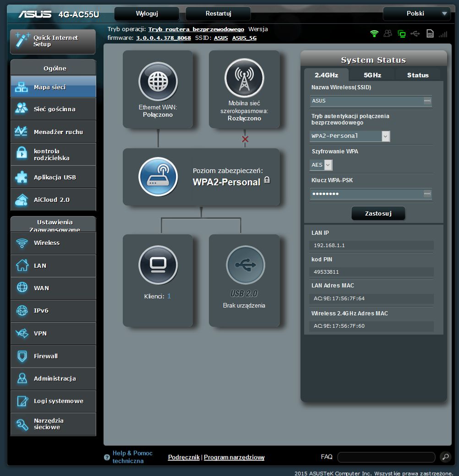Click the SIM card status icon
The width and height of the screenshot is (459, 476).
(430, 34)
